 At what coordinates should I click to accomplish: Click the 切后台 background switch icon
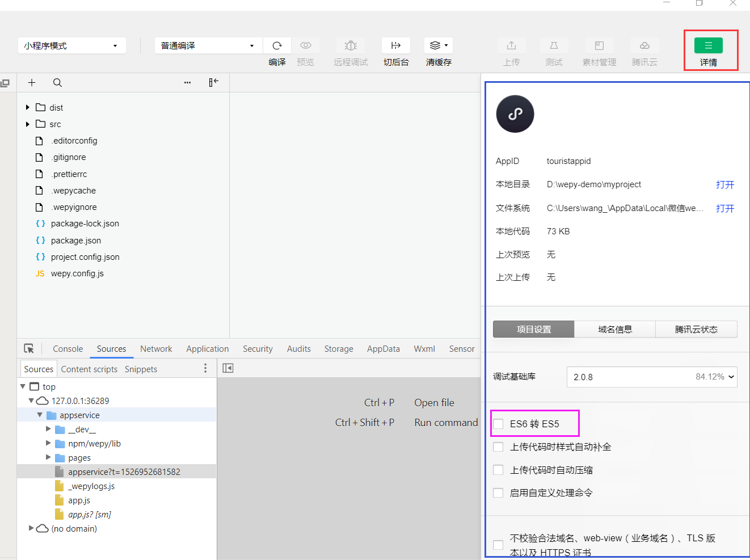click(x=396, y=45)
